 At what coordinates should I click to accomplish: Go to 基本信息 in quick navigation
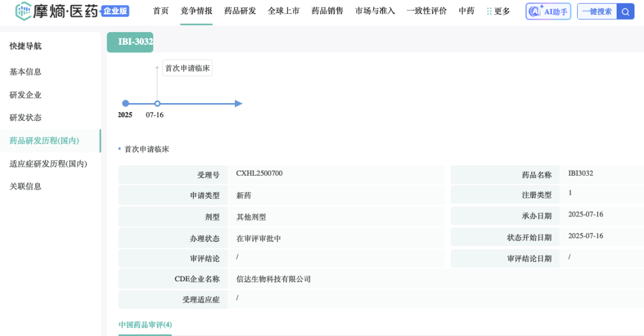[26, 72]
